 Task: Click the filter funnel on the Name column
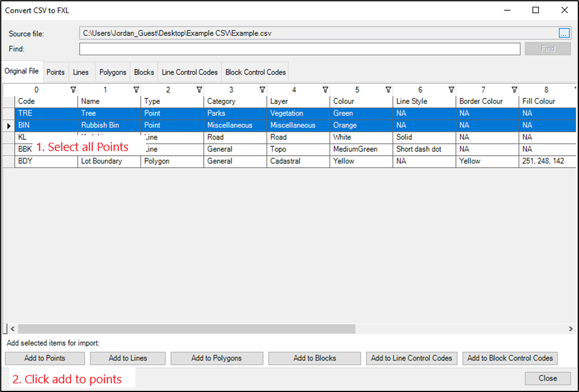(x=136, y=89)
